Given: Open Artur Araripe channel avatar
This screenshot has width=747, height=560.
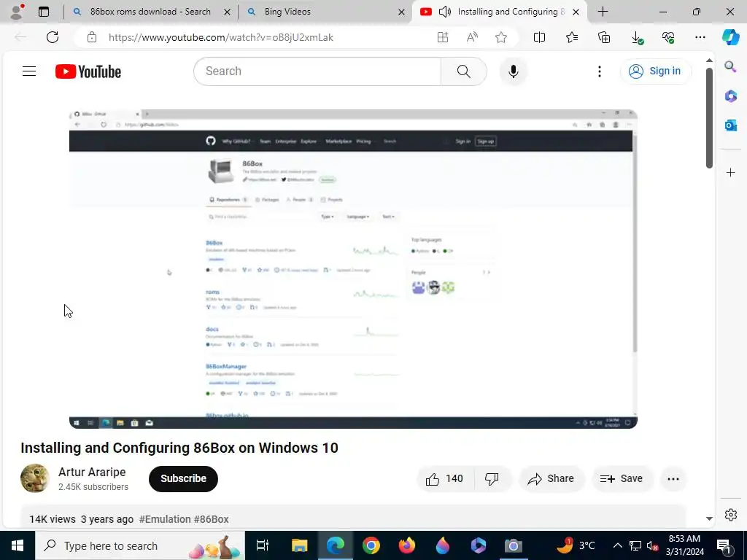Looking at the screenshot, I should click(35, 478).
